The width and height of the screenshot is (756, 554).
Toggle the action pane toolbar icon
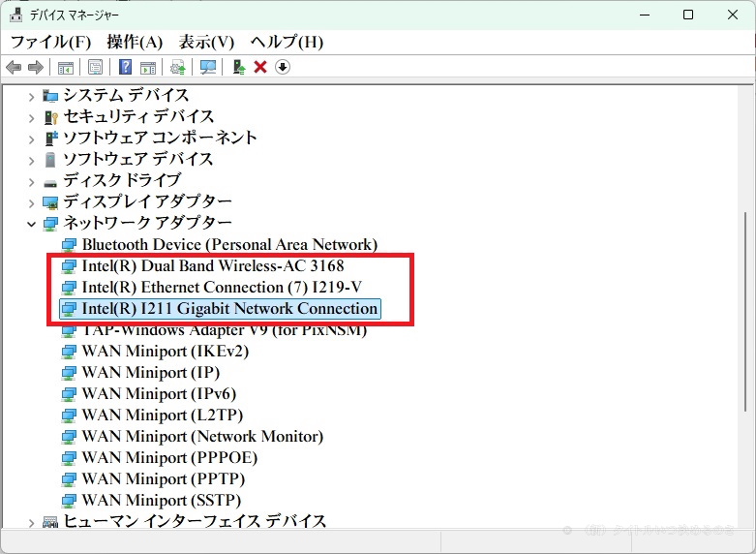tap(148, 68)
